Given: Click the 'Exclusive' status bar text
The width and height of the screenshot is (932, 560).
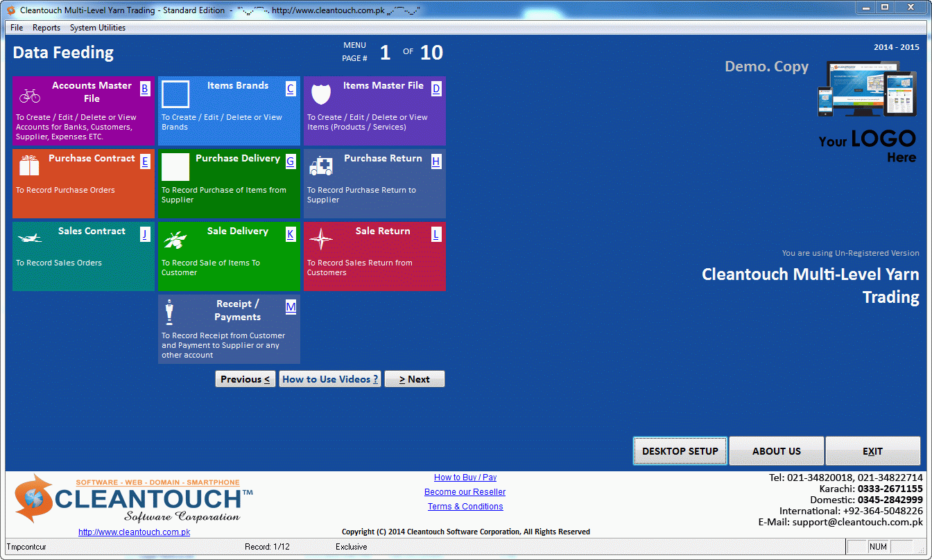Looking at the screenshot, I should tap(352, 547).
